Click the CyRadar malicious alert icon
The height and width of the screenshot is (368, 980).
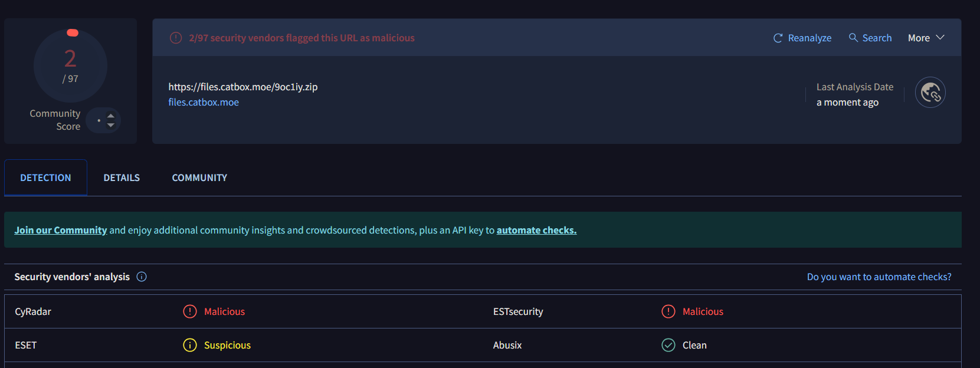(x=190, y=311)
